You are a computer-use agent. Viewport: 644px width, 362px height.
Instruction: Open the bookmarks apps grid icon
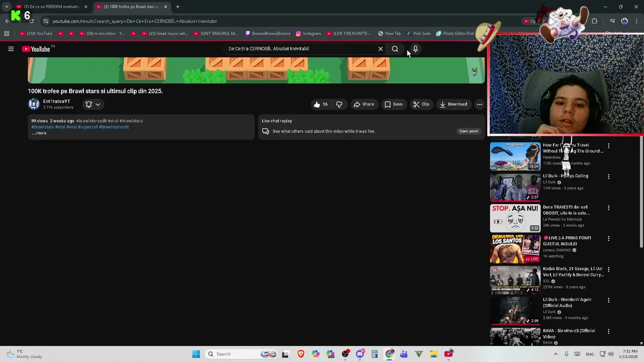[7, 34]
